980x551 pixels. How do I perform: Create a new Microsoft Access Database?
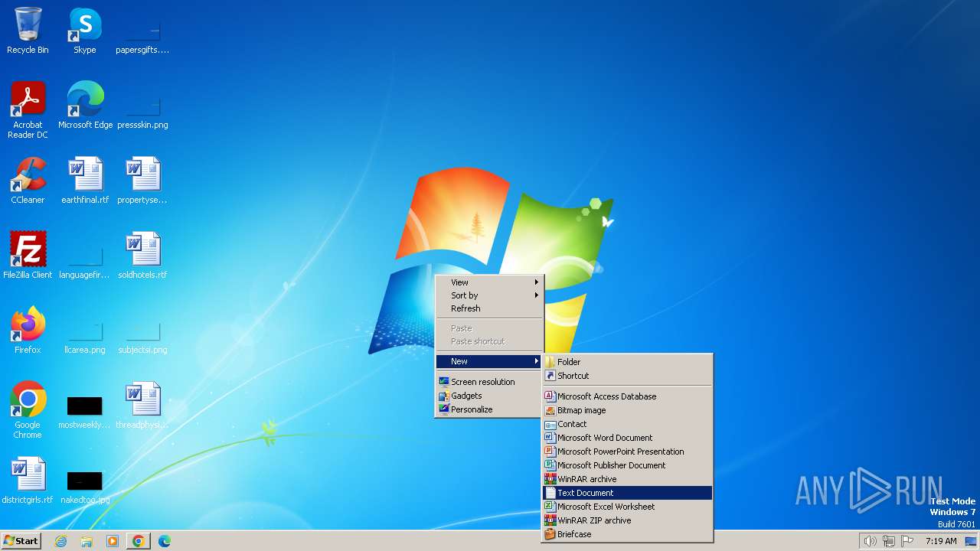tap(627, 396)
